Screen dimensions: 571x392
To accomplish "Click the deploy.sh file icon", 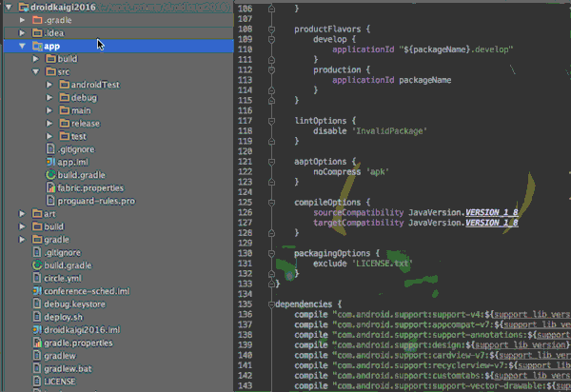I will click(37, 317).
